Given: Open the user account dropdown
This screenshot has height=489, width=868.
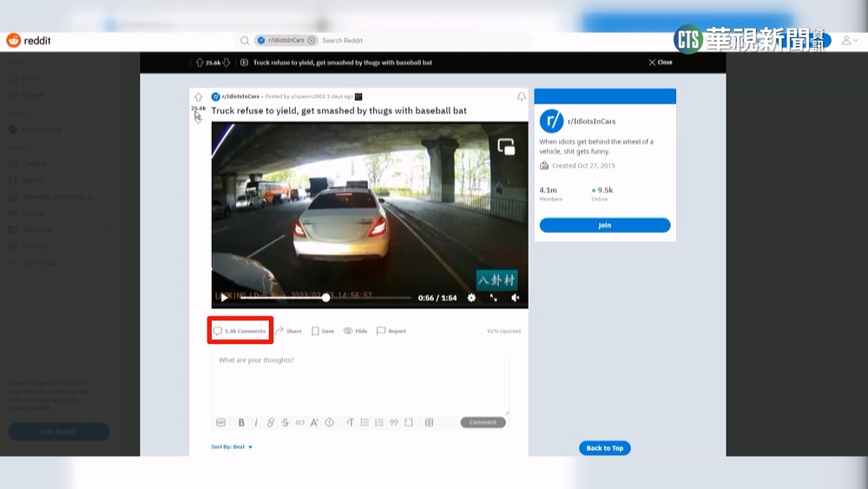Looking at the screenshot, I should tap(847, 41).
